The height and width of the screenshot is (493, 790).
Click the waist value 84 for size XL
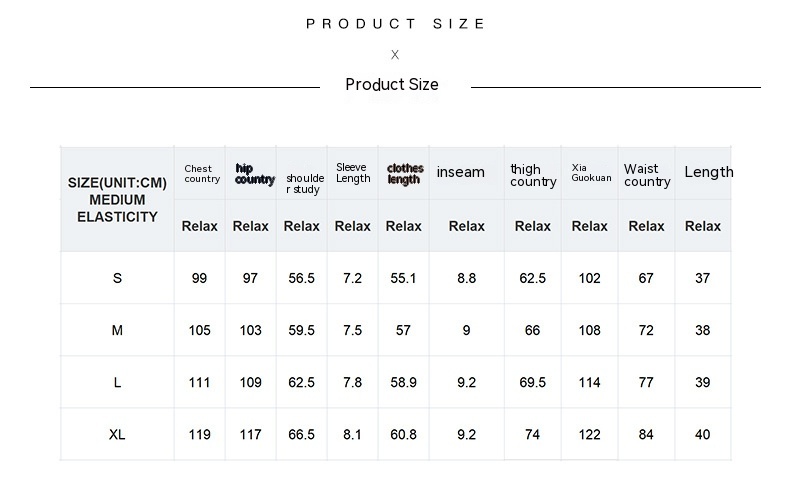(x=646, y=434)
